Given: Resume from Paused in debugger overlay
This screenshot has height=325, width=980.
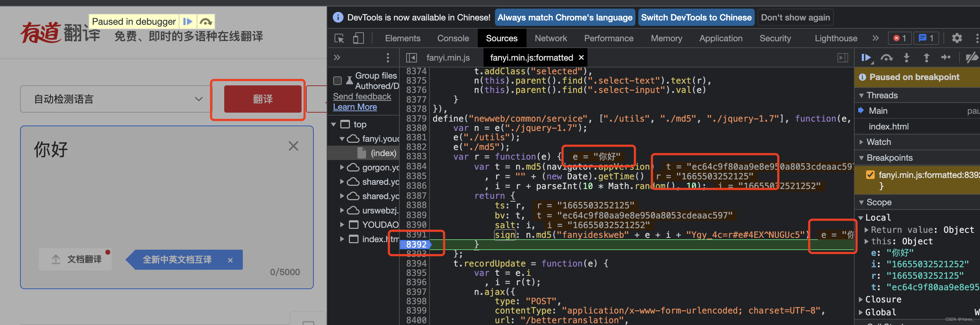Looking at the screenshot, I should tap(188, 21).
